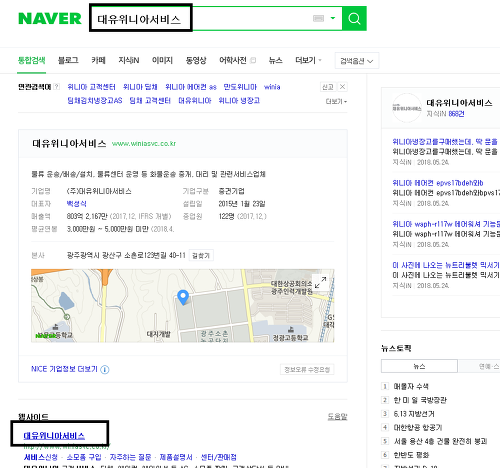Image resolution: width=500 pixels, height=468 pixels.
Task: Click news topic 6.13 지방선거
Action: pyautogui.click(x=414, y=414)
